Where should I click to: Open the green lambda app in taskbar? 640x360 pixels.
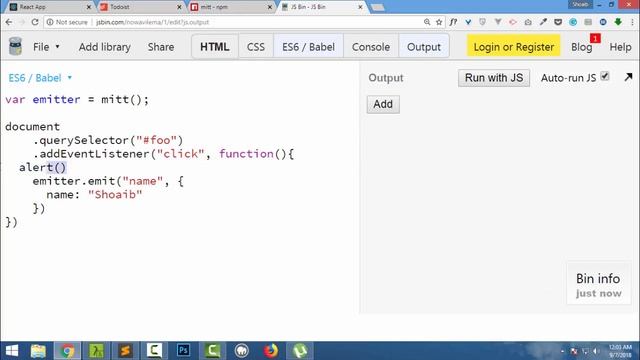coord(96,351)
